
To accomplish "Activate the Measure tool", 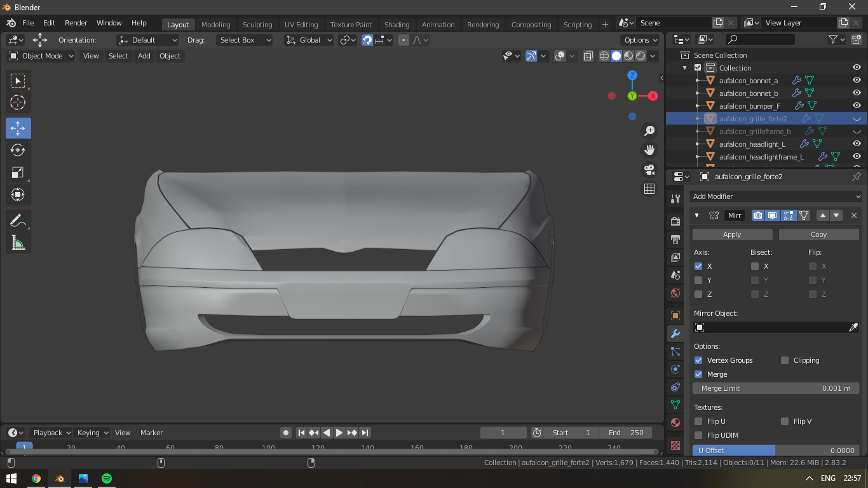I will click(18, 242).
